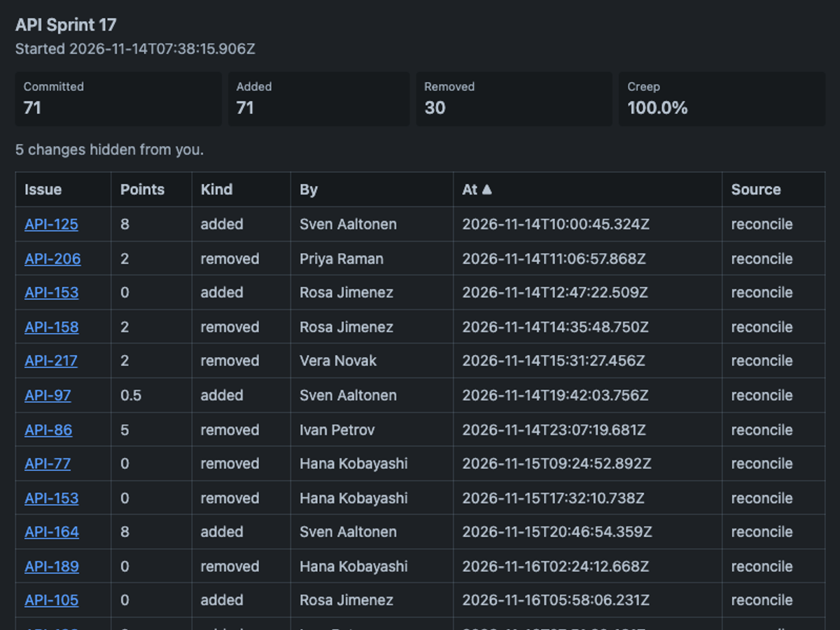Sort table by Kind column header
The height and width of the screenshot is (630, 840).
(x=241, y=190)
